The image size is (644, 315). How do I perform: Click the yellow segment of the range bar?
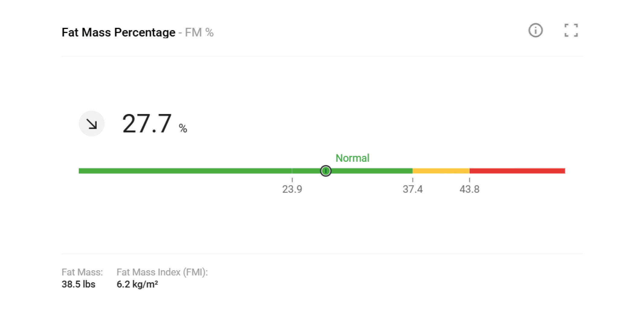(441, 171)
